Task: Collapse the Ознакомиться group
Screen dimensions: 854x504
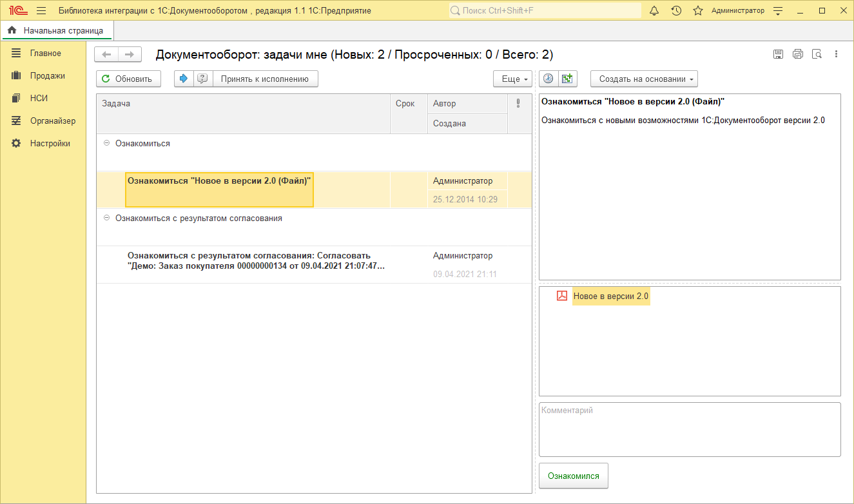Action: click(106, 144)
